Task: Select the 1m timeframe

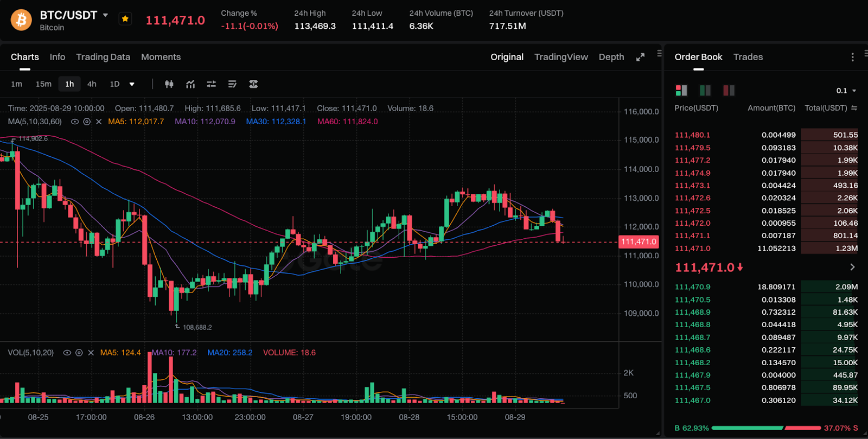Action: tap(17, 84)
